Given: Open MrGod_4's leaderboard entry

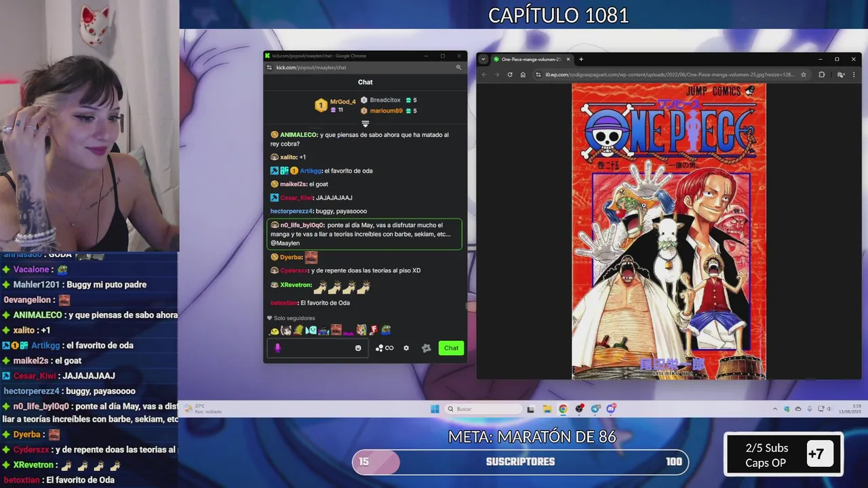Looking at the screenshot, I should pos(336,105).
